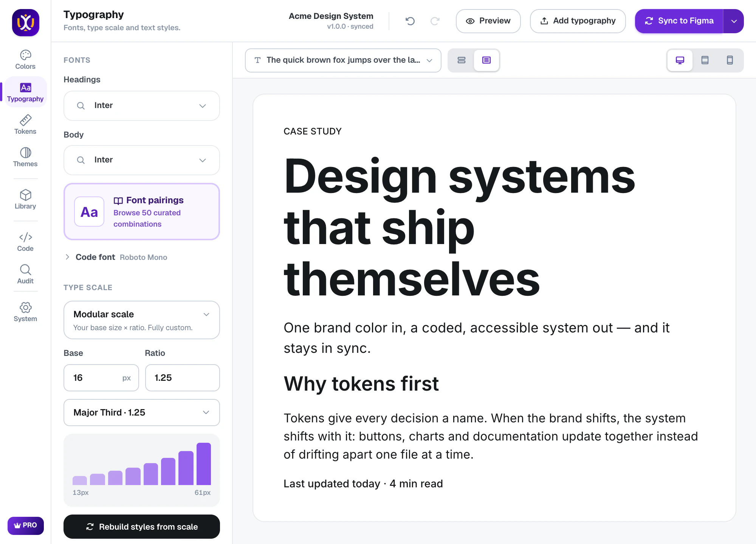Open the System settings section
The image size is (756, 544).
coord(25,312)
